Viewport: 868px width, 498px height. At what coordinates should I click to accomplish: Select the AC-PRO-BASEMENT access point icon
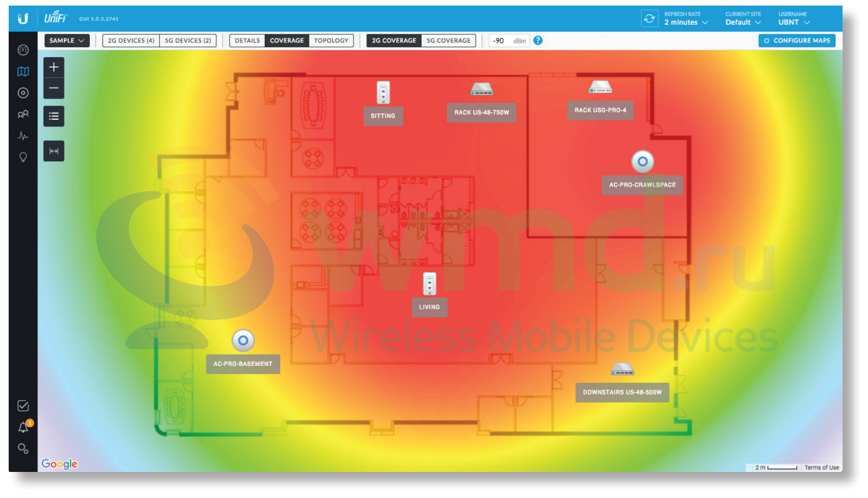point(243,340)
